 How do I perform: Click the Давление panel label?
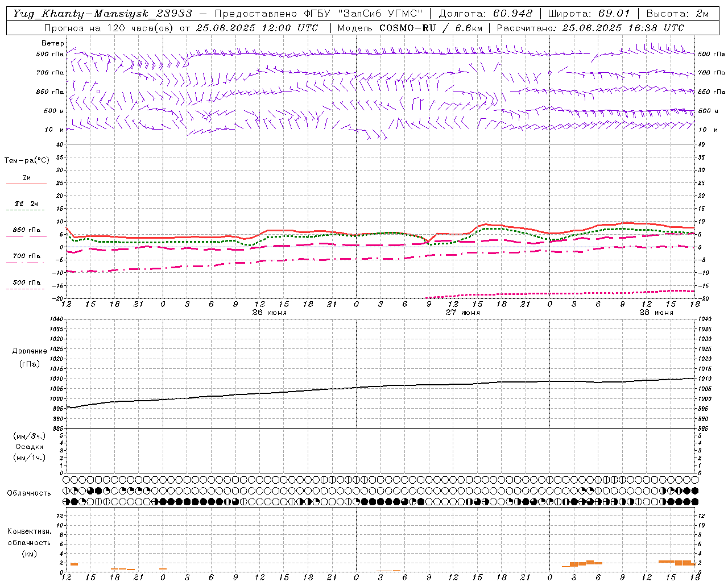pyautogui.click(x=30, y=351)
